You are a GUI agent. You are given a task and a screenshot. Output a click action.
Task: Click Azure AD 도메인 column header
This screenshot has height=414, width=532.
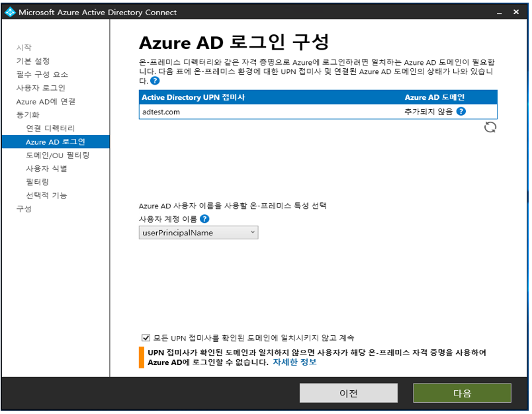[434, 97]
